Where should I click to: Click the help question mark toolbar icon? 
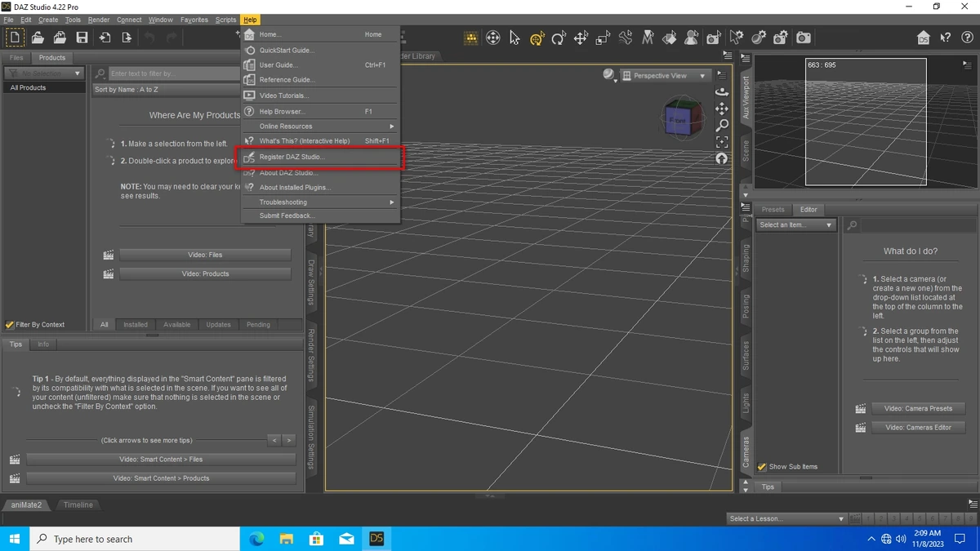point(967,38)
